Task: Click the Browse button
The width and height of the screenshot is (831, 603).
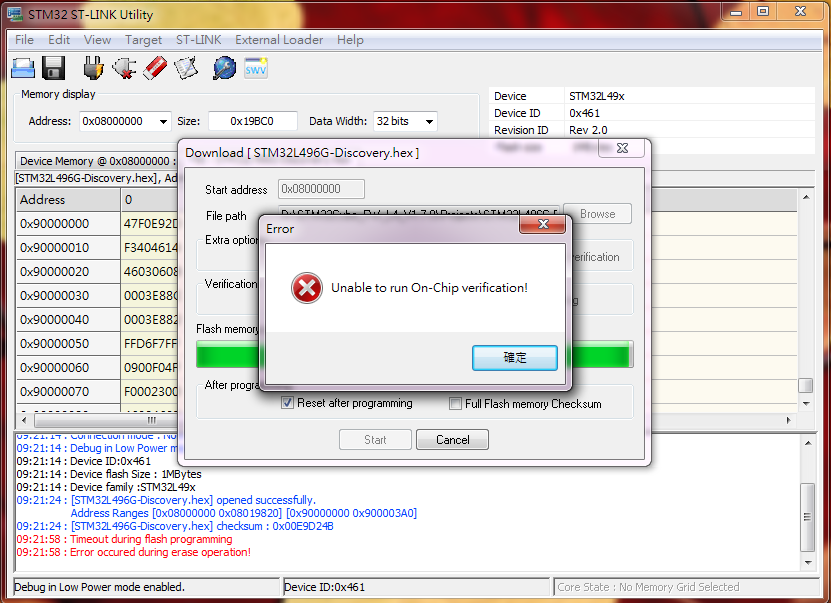Action: (597, 214)
